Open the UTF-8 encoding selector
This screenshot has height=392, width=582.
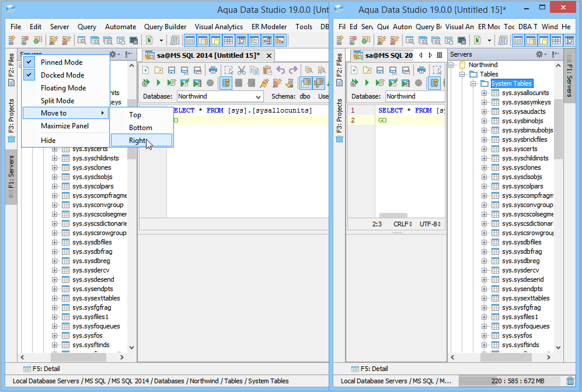430,224
